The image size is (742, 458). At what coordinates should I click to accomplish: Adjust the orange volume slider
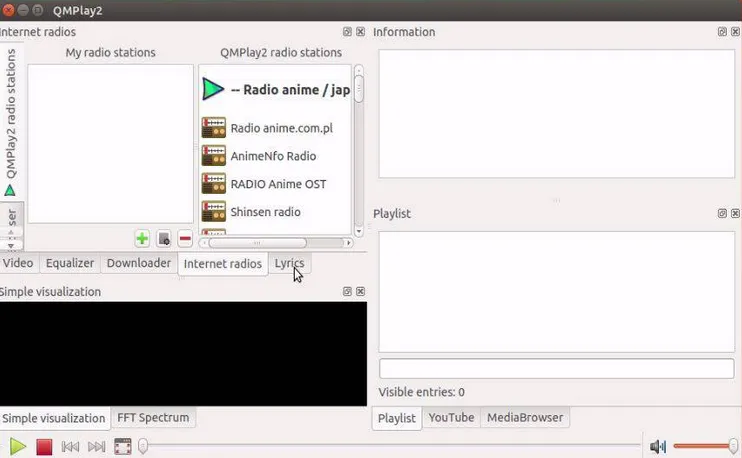(705, 446)
